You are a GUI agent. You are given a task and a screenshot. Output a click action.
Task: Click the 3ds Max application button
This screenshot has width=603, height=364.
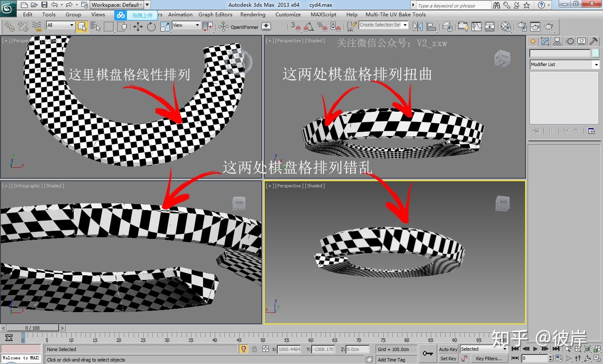tap(8, 8)
